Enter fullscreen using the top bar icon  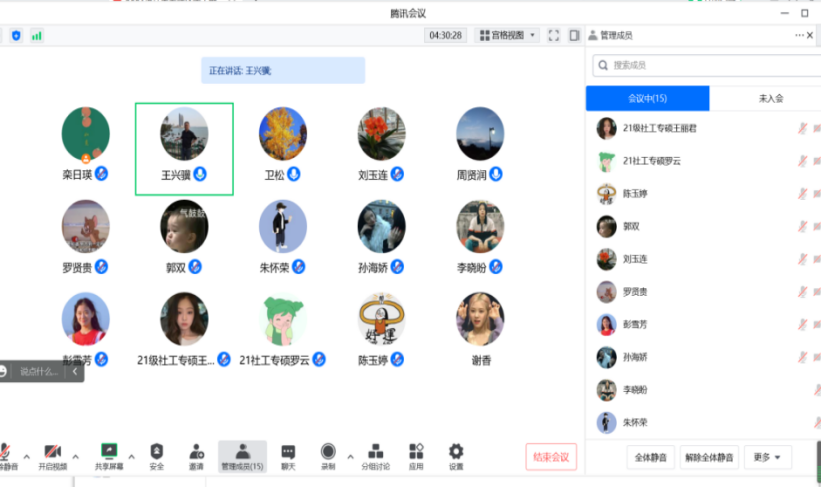point(554,35)
